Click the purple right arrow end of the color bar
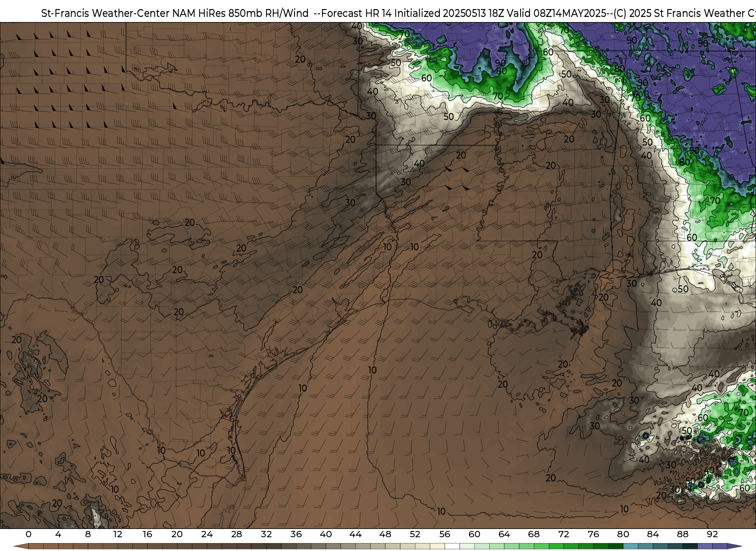This screenshot has width=756, height=551. point(735,546)
